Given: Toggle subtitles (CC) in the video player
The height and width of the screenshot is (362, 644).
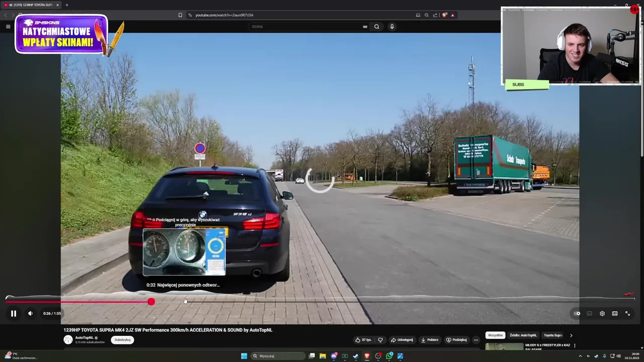Looking at the screenshot, I should [x=589, y=313].
